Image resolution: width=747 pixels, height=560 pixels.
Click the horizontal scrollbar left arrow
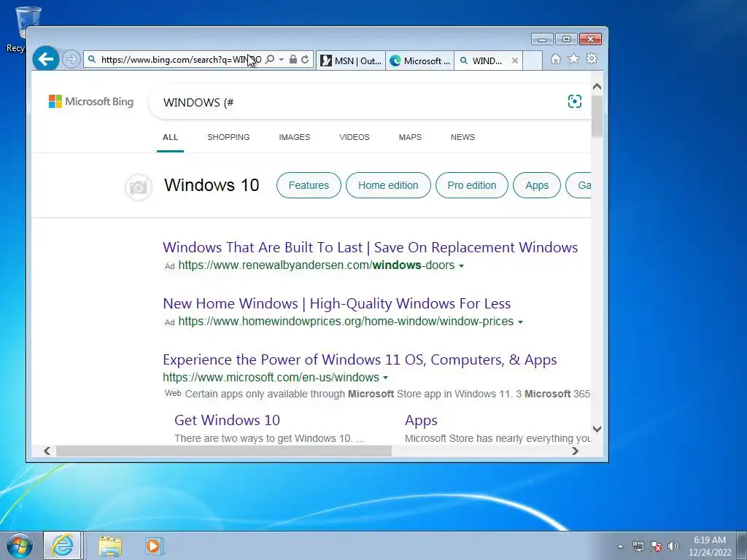tap(47, 451)
